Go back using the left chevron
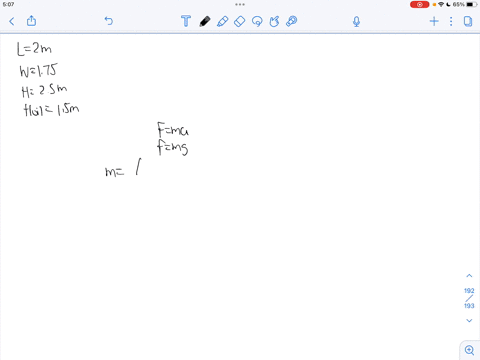This screenshot has height=360, width=480. click(x=12, y=22)
